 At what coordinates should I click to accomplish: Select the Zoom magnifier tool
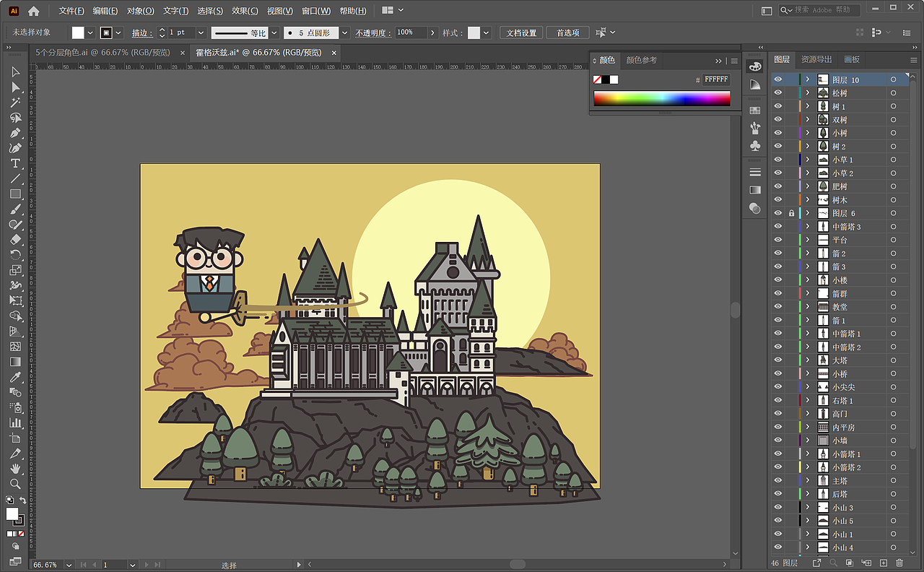pyautogui.click(x=15, y=484)
